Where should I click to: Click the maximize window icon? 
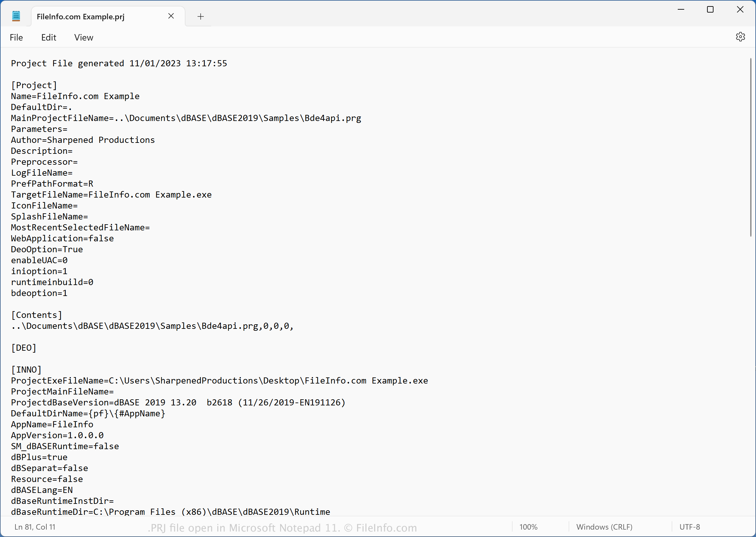pos(710,9)
